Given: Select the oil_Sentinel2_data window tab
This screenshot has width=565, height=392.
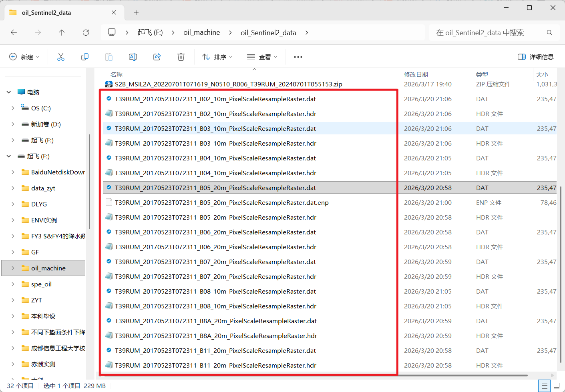Looking at the screenshot, I should click(64, 13).
